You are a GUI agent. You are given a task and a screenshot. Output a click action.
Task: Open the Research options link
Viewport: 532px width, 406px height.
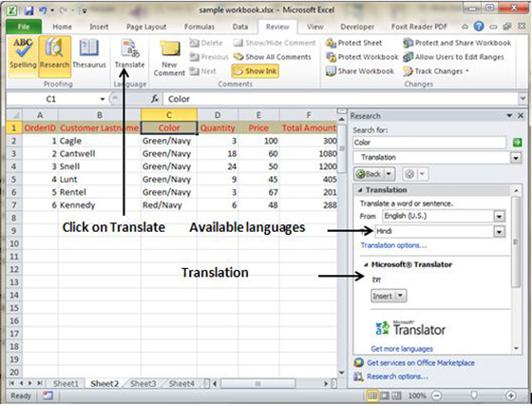397,377
